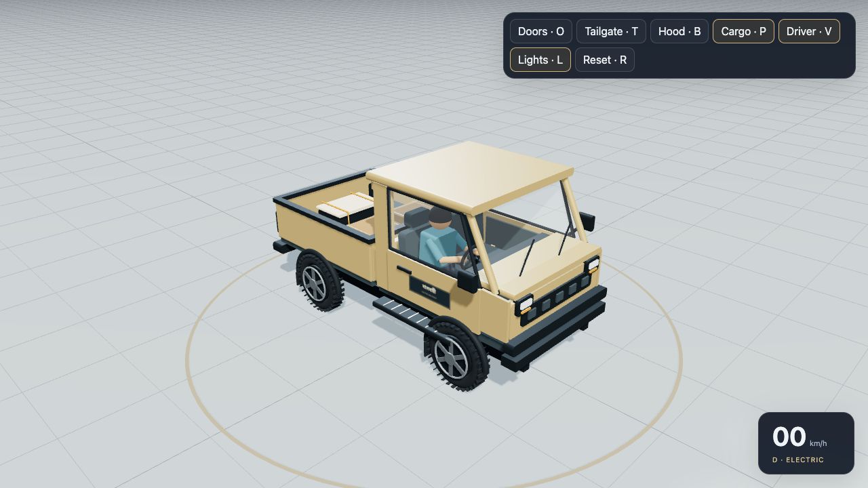
Task: Click the 00 speed readout
Action: (789, 437)
